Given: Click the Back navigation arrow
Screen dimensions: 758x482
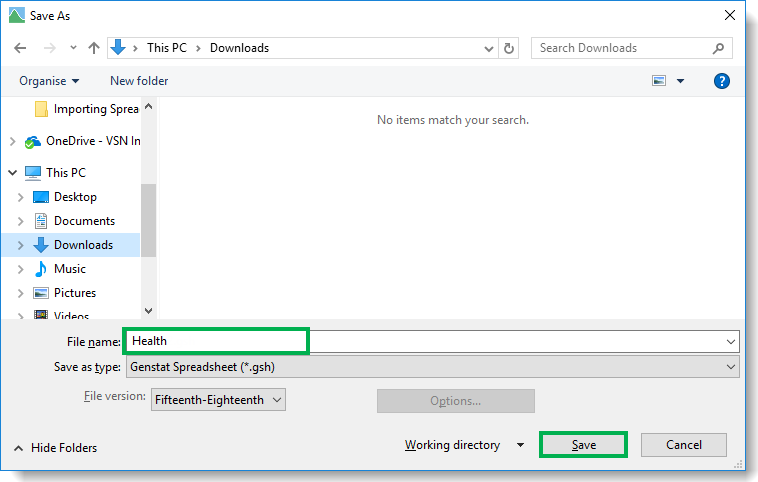Looking at the screenshot, I should 20,48.
